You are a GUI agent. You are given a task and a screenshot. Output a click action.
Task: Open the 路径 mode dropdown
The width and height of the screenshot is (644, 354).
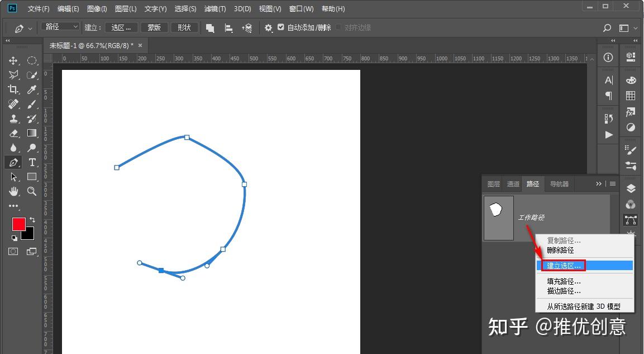pos(60,27)
